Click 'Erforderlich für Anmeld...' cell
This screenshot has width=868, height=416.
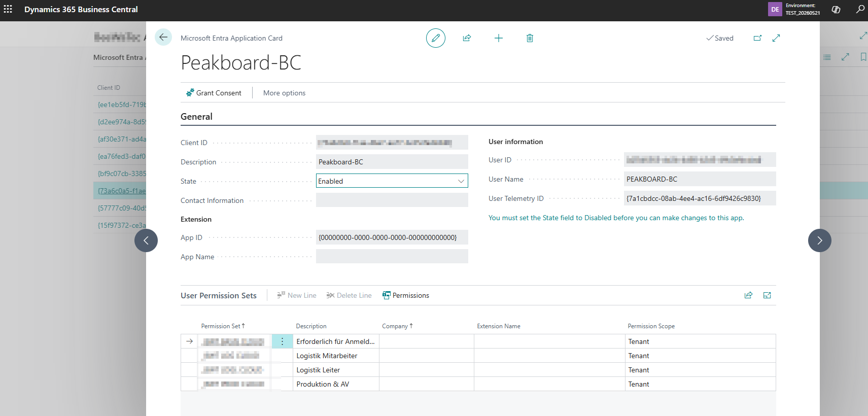[x=336, y=341]
